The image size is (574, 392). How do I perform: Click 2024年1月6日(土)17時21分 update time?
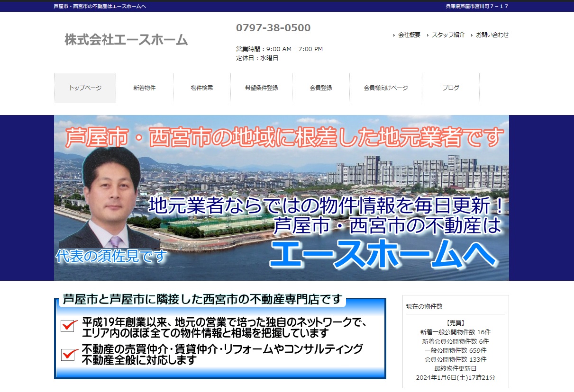(x=456, y=377)
